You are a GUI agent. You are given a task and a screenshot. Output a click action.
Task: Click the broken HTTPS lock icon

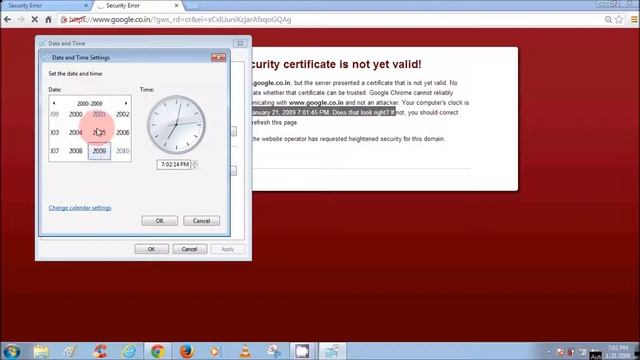(64, 20)
